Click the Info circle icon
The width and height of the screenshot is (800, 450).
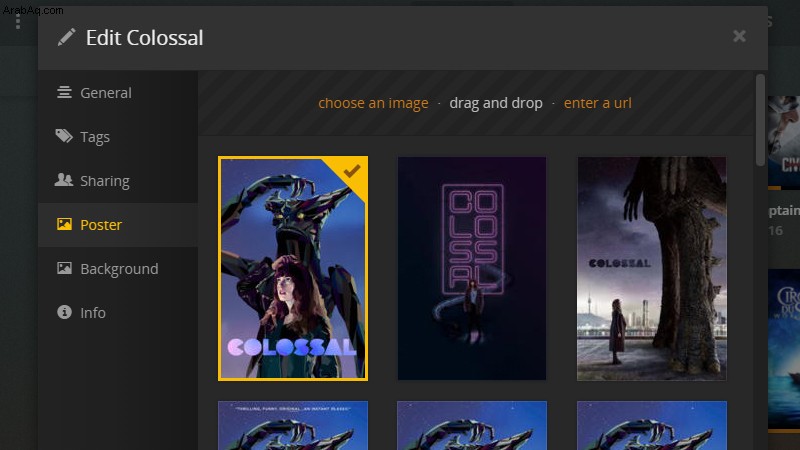tap(64, 312)
